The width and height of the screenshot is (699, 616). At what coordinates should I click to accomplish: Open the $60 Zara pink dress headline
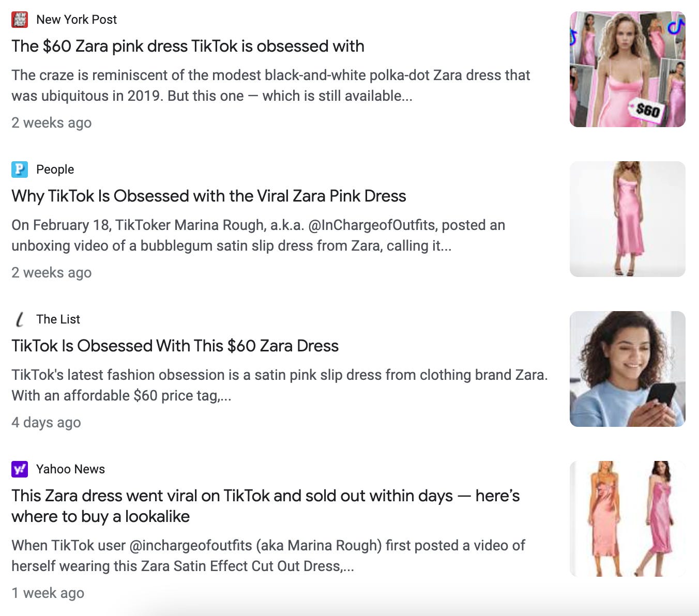(188, 46)
